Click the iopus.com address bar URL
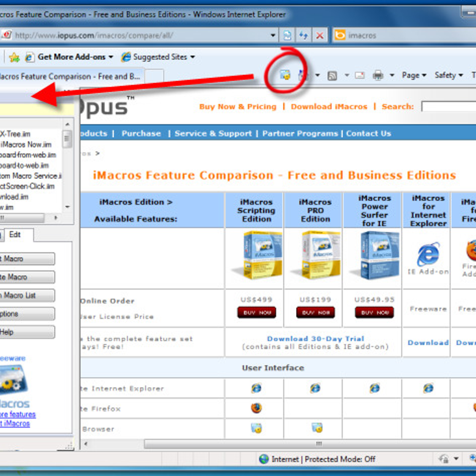Viewport: 476px width, 476px height. coord(94,35)
